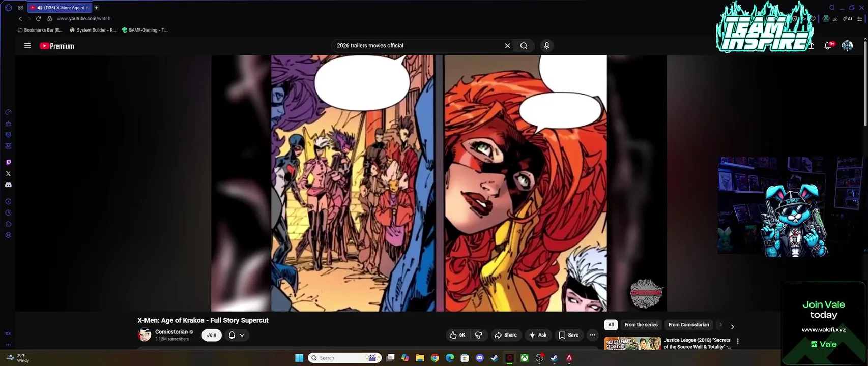Clear the YouTube search box text
Image resolution: width=868 pixels, height=366 pixels.
tap(507, 46)
